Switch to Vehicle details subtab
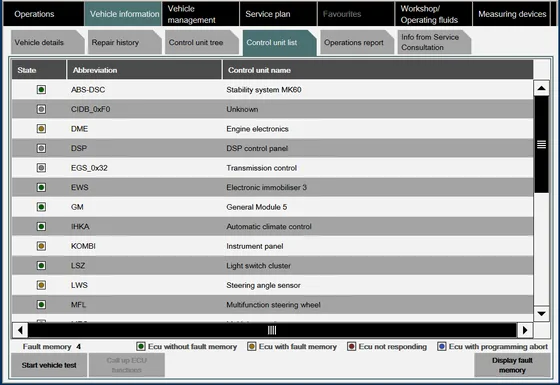Screen dimensions: 560x385 click(48, 42)
